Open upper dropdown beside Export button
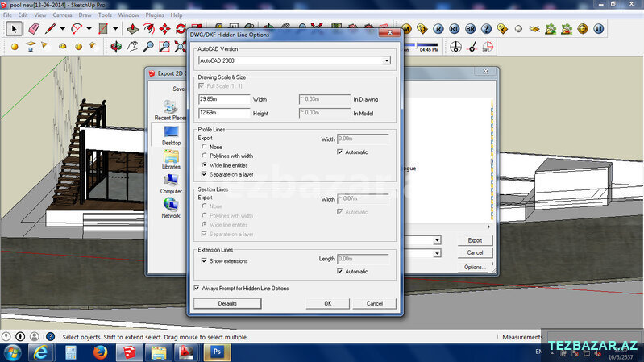 (x=437, y=240)
